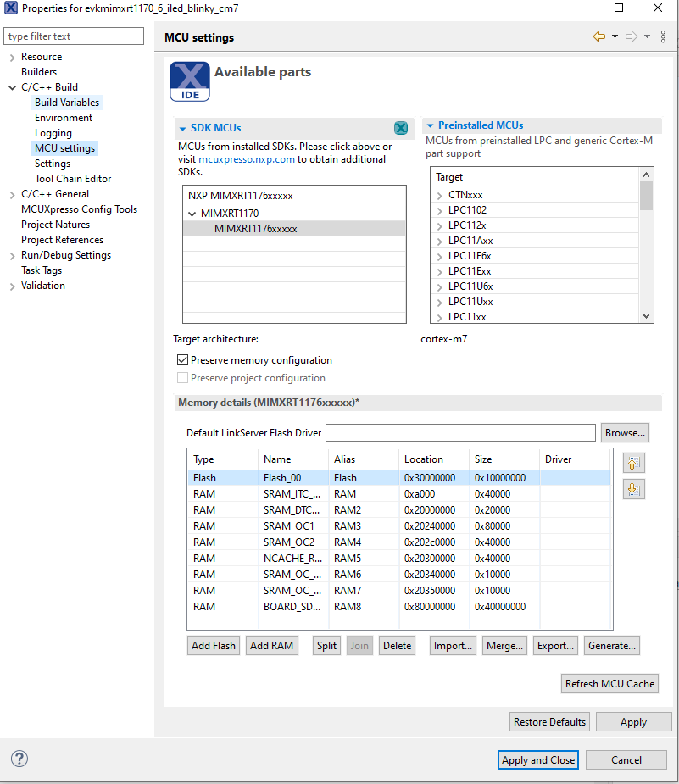Click the MCUXpresso IDE logo icon
Screen dimensions: 679x784
pyautogui.click(x=189, y=82)
